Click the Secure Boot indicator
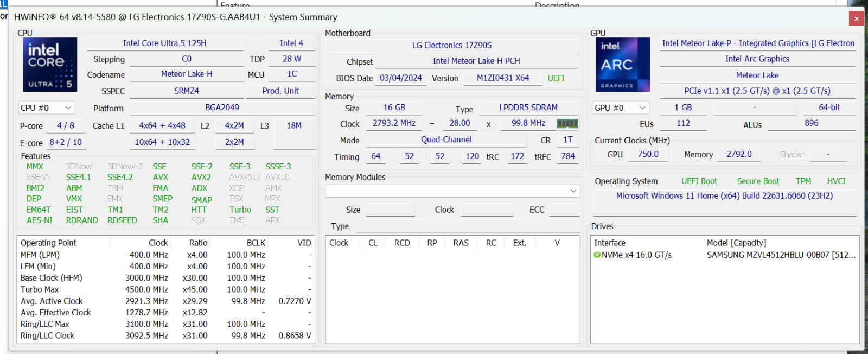 coord(758,181)
